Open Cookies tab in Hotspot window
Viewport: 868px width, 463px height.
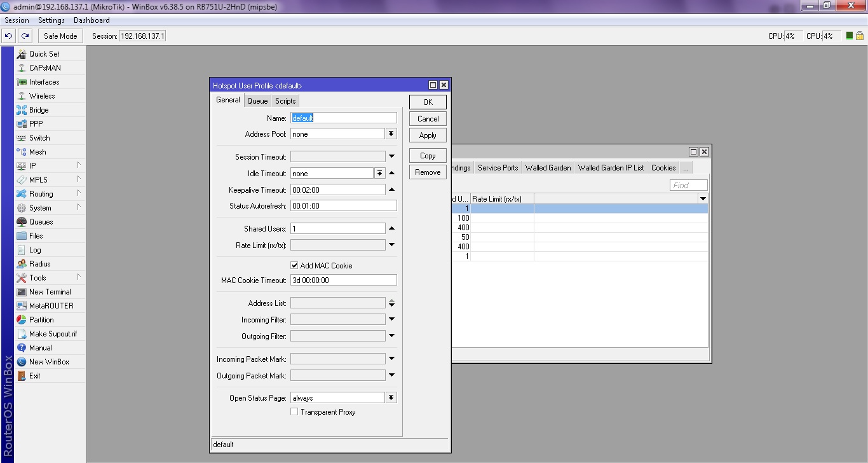663,168
